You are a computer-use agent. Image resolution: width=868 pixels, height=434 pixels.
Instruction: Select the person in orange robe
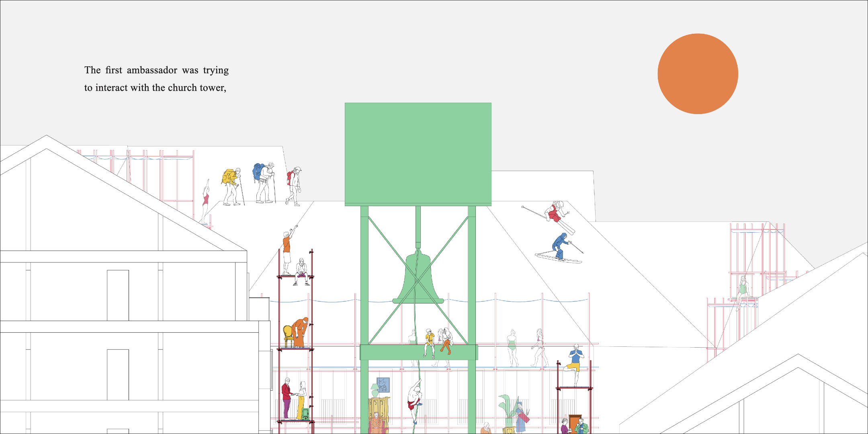point(299,333)
